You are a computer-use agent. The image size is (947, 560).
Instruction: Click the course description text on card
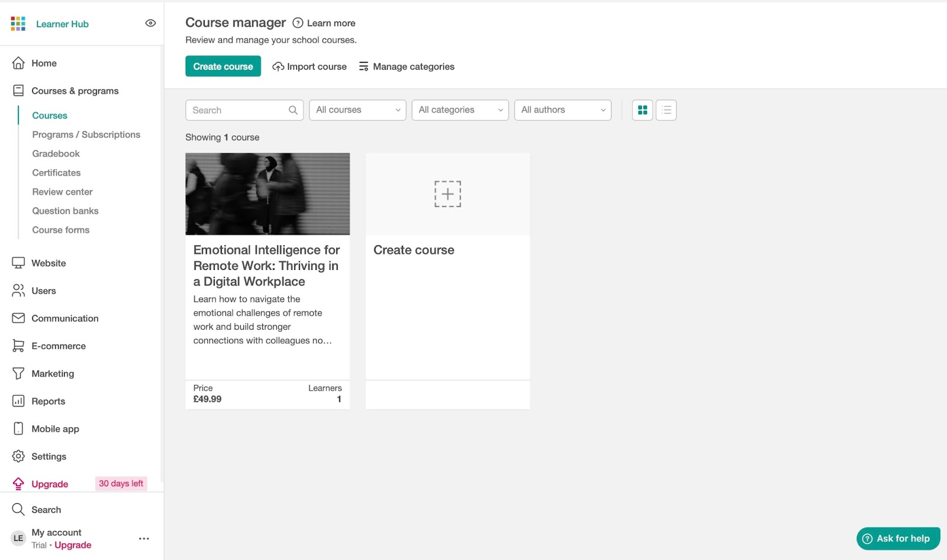point(262,320)
